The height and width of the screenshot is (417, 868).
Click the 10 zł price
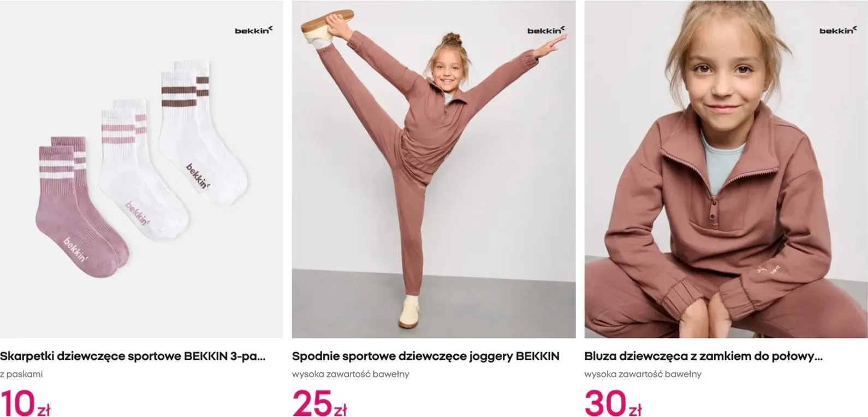click(x=25, y=403)
